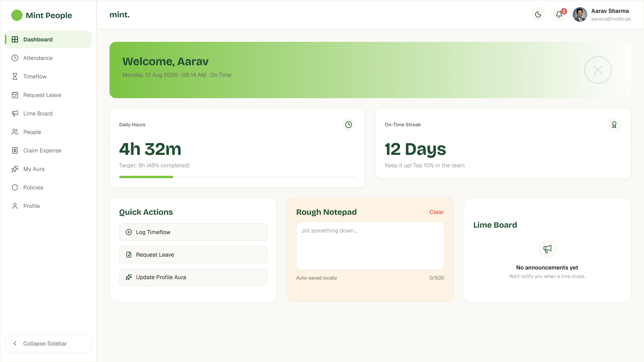Select Request Leave in the sidebar menu
Image resolution: width=644 pixels, height=362 pixels.
(48, 95)
